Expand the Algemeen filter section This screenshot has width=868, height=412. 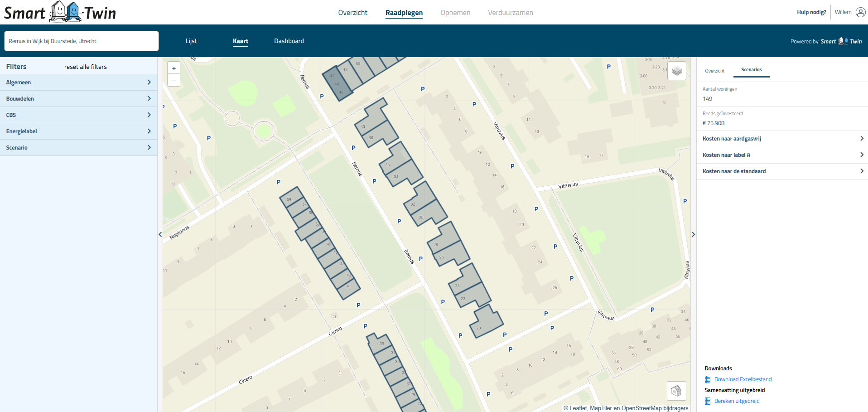click(x=78, y=82)
